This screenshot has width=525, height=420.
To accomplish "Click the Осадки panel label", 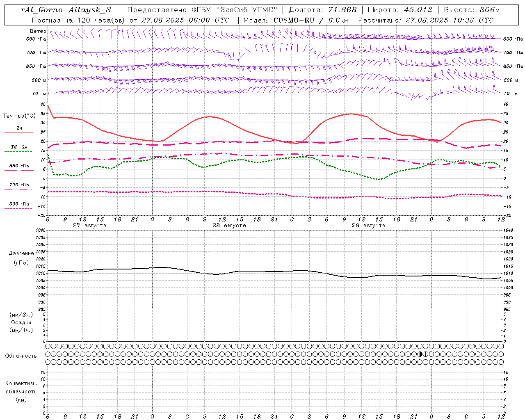I will [x=21, y=322].
